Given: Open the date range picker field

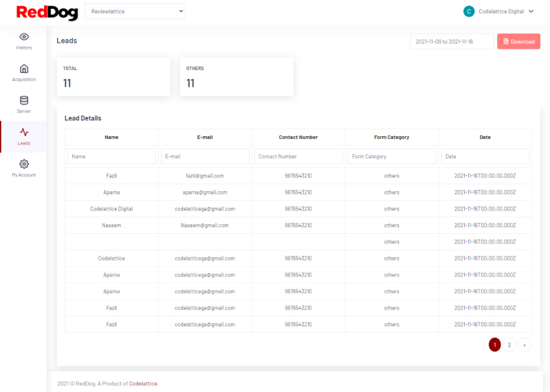Looking at the screenshot, I should point(452,41).
